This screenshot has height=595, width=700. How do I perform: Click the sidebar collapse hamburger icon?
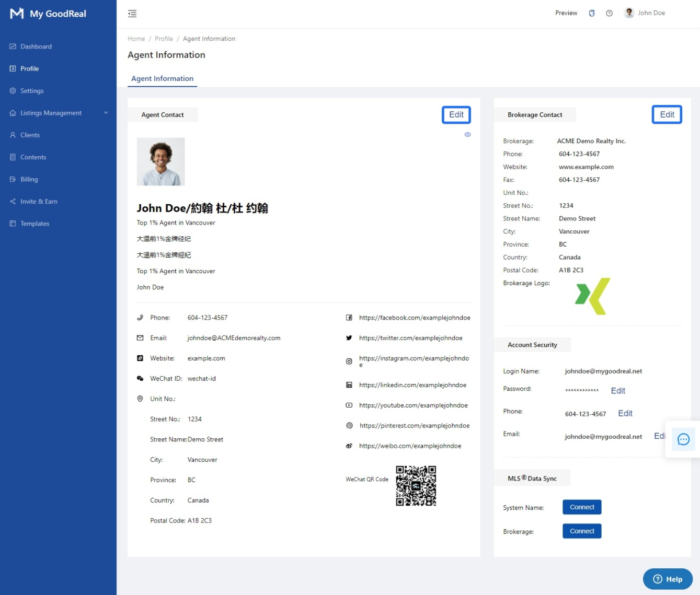[x=132, y=14]
